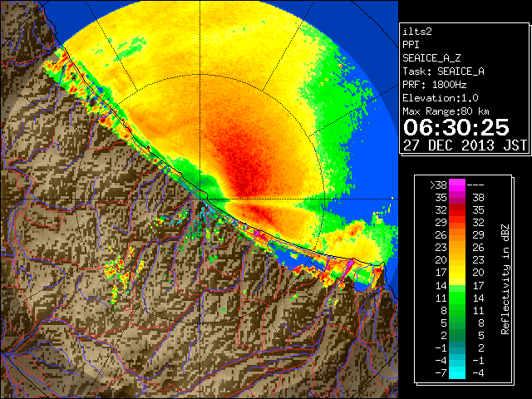The image size is (532, 399).
Task: Click the '---' legend marker
Action: pyautogui.click(x=475, y=185)
